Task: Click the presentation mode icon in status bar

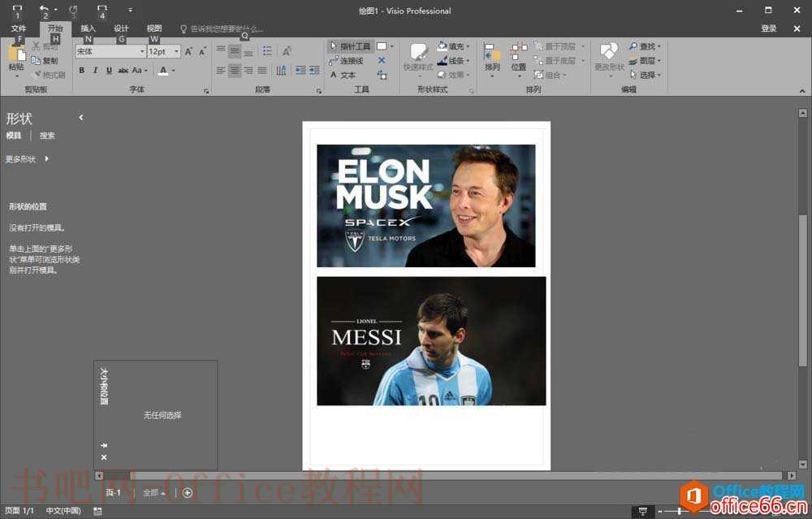Action: point(642,511)
